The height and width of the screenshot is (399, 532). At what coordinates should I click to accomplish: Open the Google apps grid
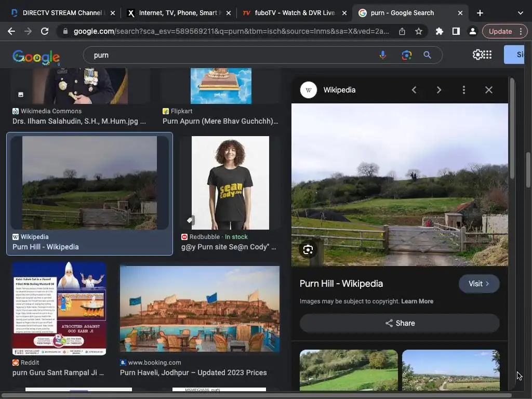(487, 55)
